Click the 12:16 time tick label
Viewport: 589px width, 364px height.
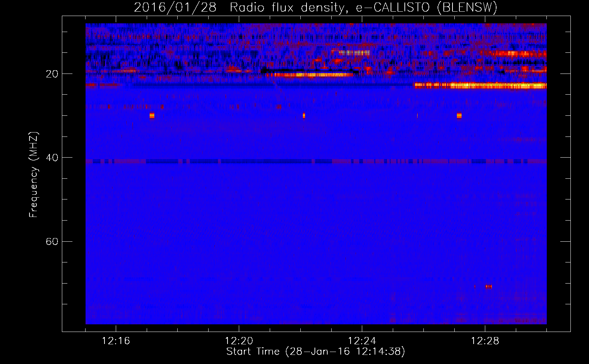pos(116,341)
